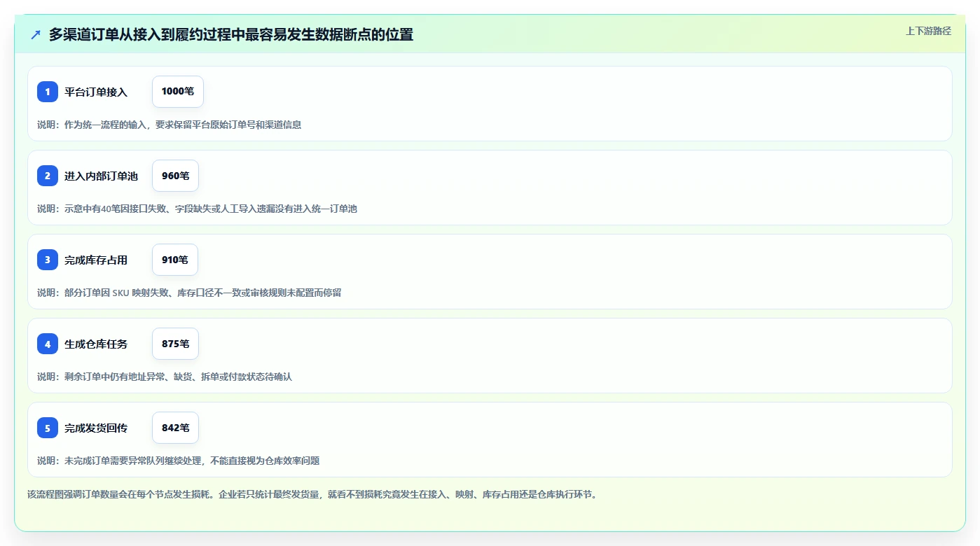
Task: Click the note about SKU 映射失败
Action: (x=189, y=293)
